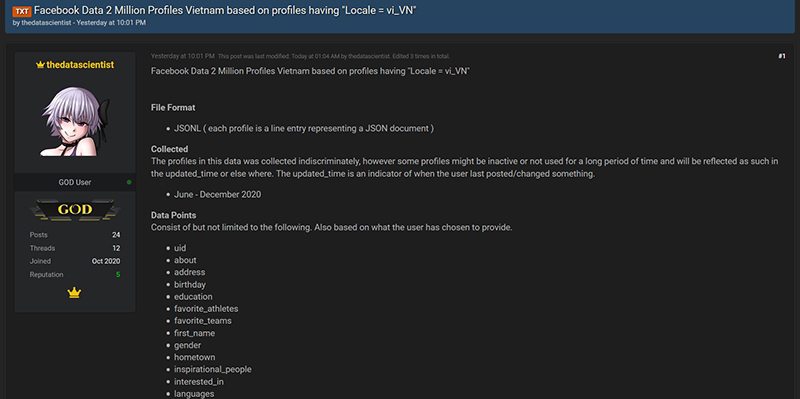This screenshot has width=800, height=399.
Task: Click the thread title in the header
Action: [224, 11]
